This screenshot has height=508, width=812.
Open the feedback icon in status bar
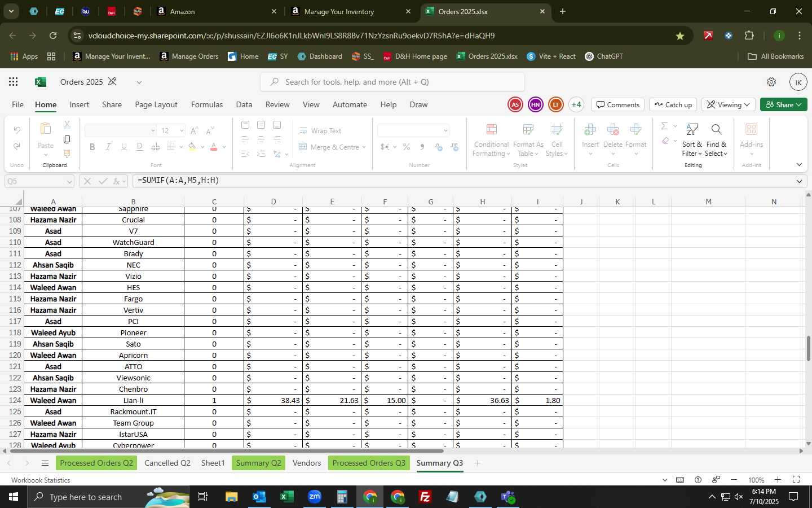(x=716, y=480)
